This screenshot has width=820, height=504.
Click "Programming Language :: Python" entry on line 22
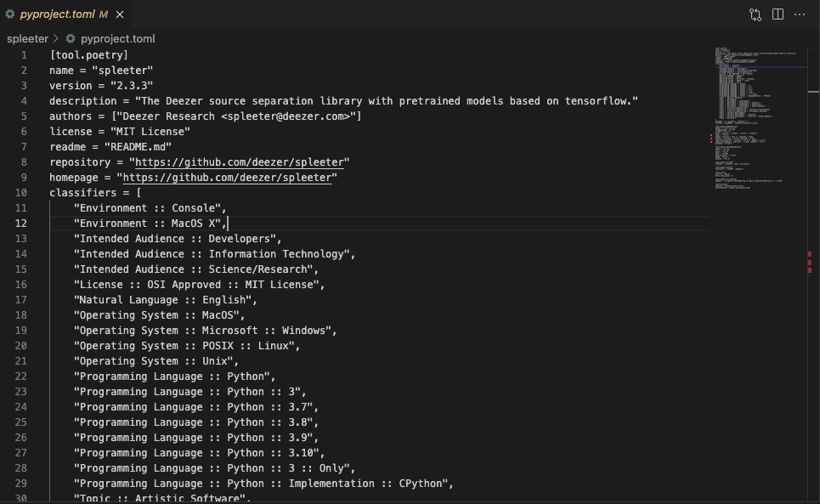coord(174,377)
